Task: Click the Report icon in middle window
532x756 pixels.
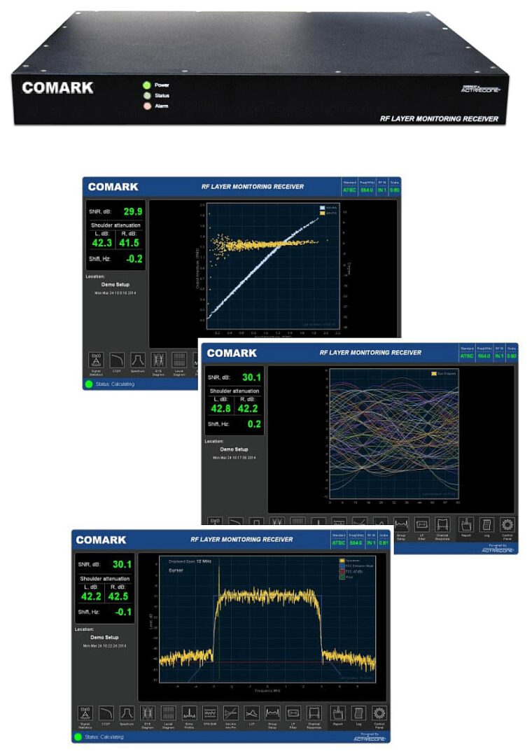Action: [x=466, y=524]
